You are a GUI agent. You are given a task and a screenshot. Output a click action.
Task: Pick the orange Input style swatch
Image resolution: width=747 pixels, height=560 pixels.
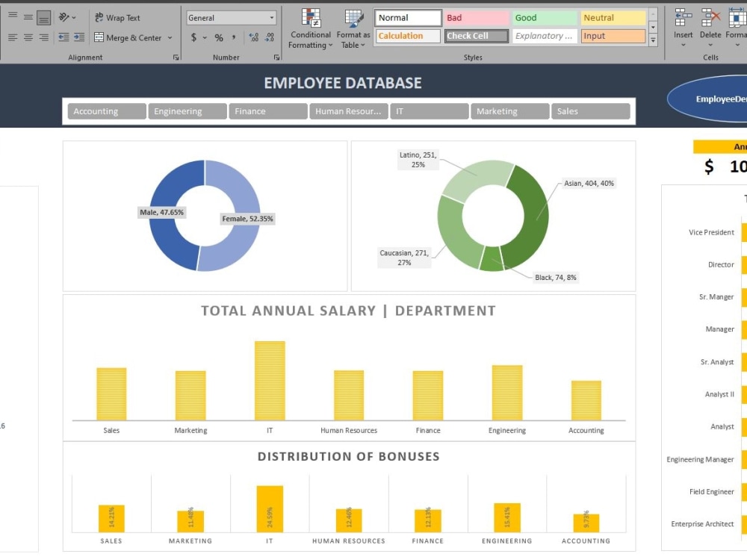pos(613,35)
